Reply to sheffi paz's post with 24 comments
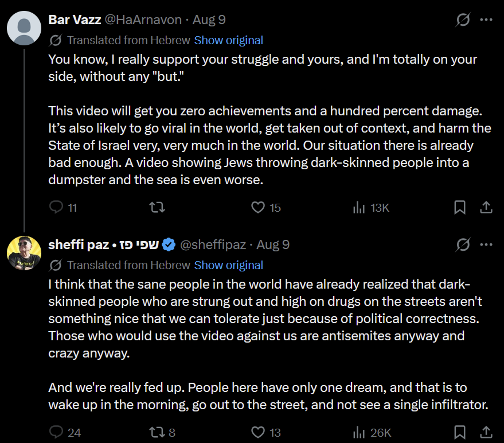 pos(65,432)
